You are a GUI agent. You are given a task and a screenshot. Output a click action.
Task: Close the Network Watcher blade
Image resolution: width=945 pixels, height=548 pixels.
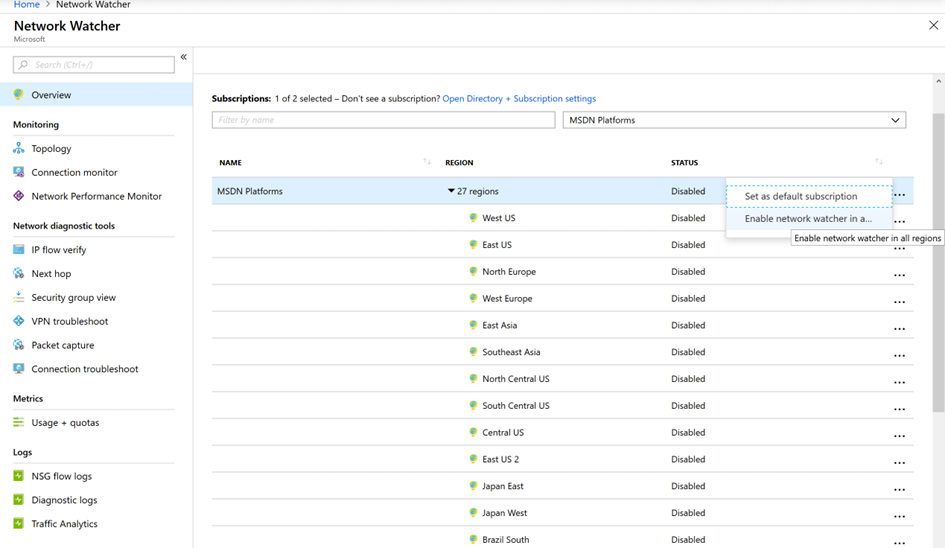(933, 25)
